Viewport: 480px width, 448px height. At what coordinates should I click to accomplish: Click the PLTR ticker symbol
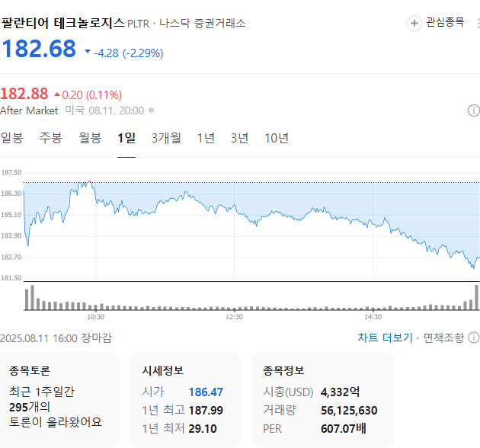pyautogui.click(x=138, y=24)
